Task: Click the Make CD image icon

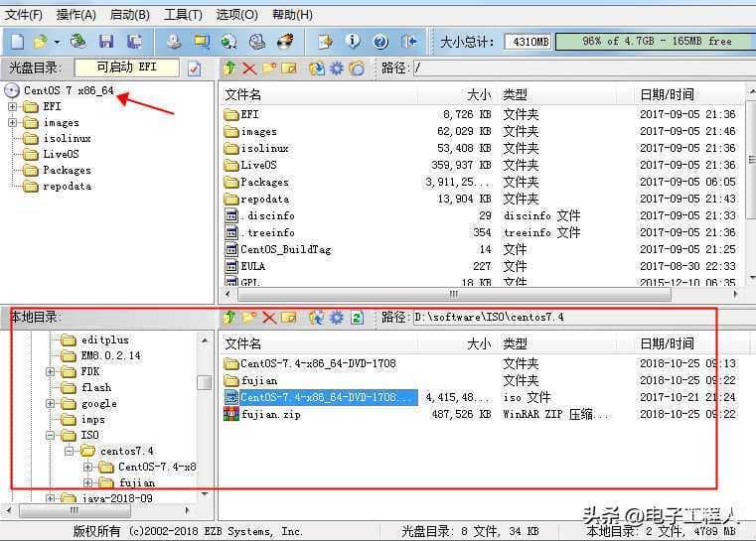Action: (174, 42)
